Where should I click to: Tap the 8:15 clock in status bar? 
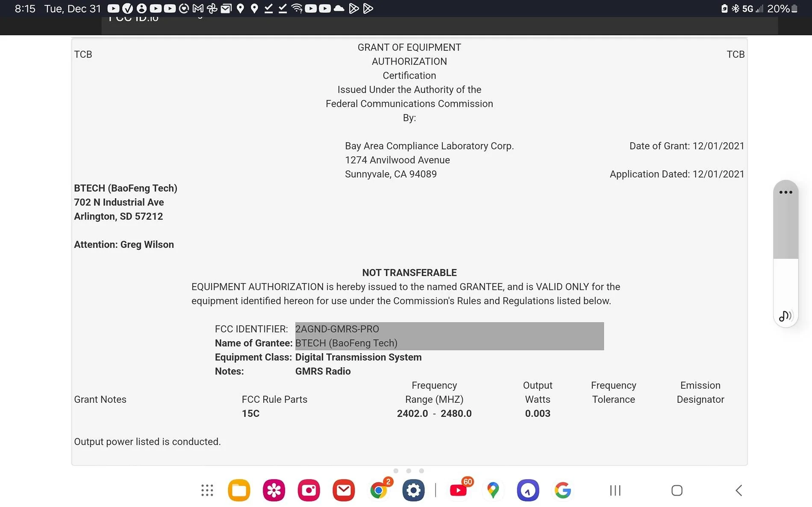click(25, 9)
